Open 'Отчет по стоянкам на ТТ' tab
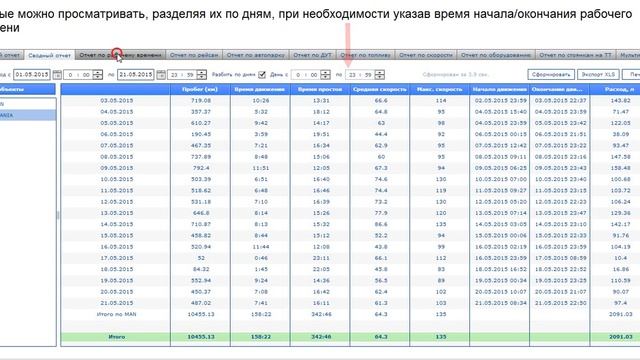Viewport: 640px width, 360px height. point(576,55)
